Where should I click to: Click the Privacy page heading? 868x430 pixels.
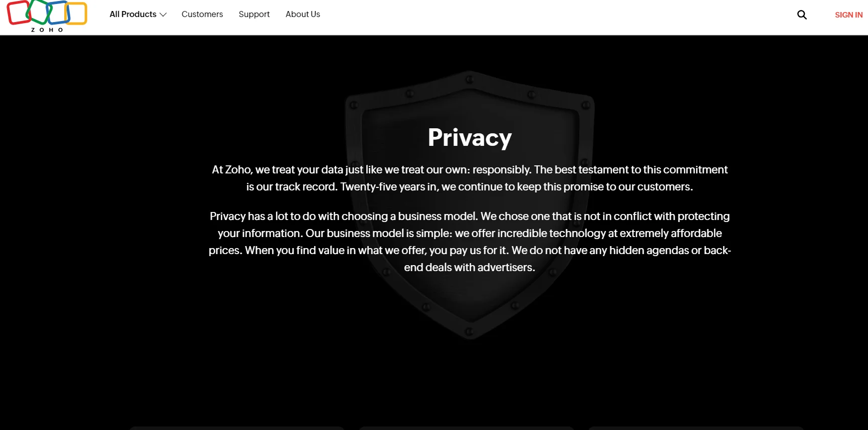tap(470, 137)
